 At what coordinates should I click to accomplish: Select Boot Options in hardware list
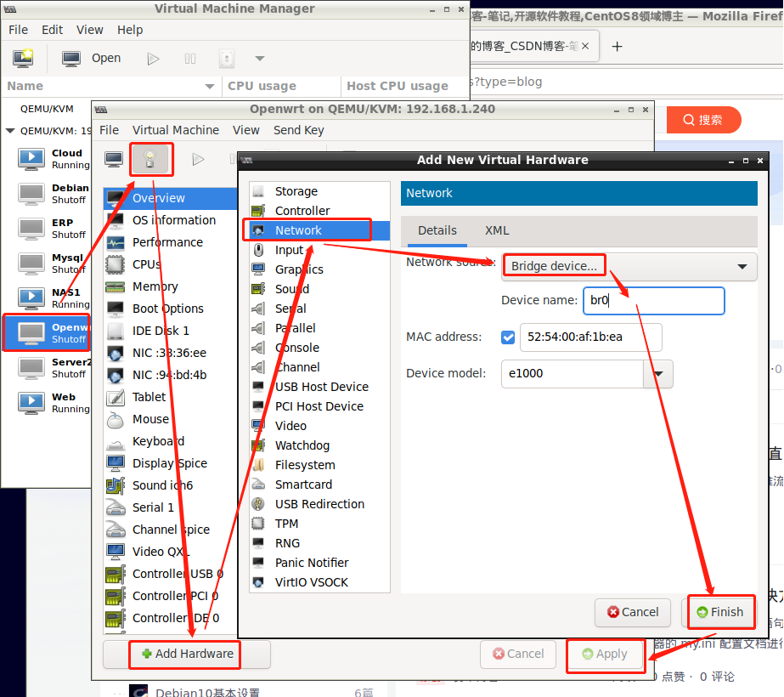click(171, 309)
